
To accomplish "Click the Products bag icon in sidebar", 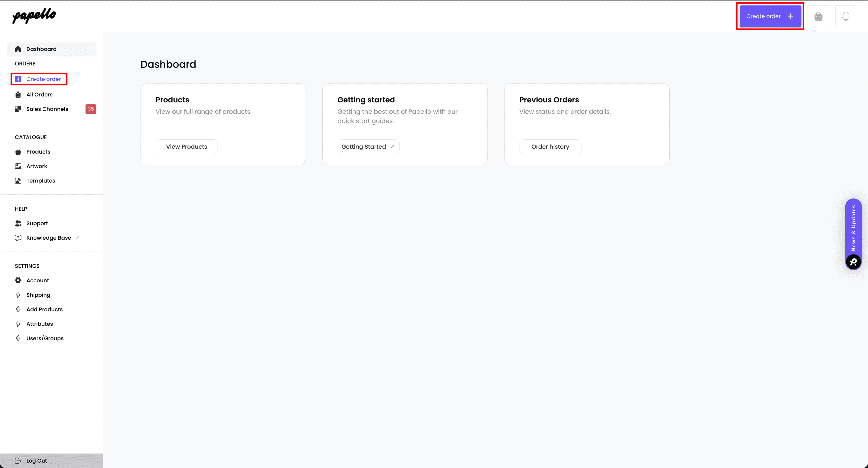I will click(x=18, y=152).
